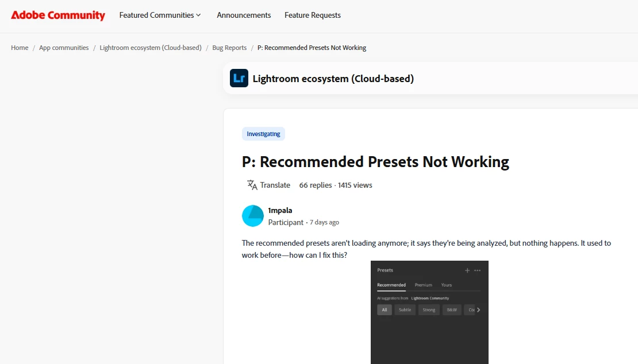The height and width of the screenshot is (364, 638).
Task: Select the Recommended tab in the screenshot
Action: point(391,285)
